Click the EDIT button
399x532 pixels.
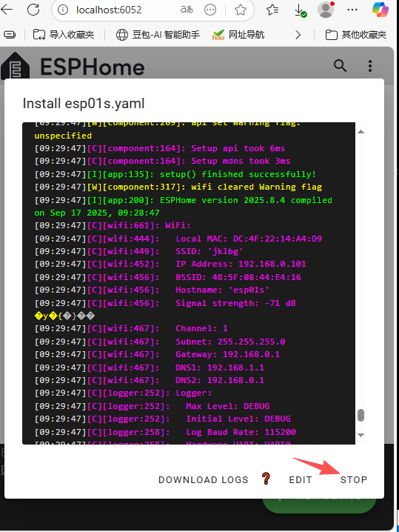click(301, 479)
